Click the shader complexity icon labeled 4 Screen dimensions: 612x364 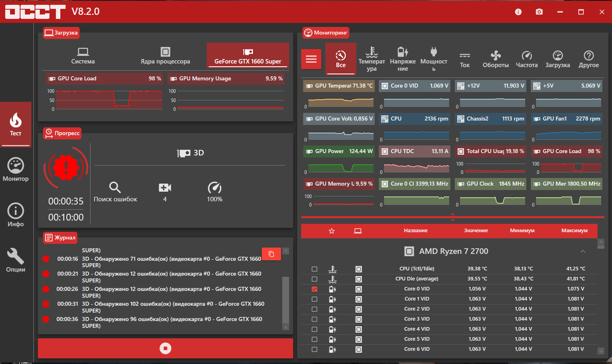click(x=165, y=187)
